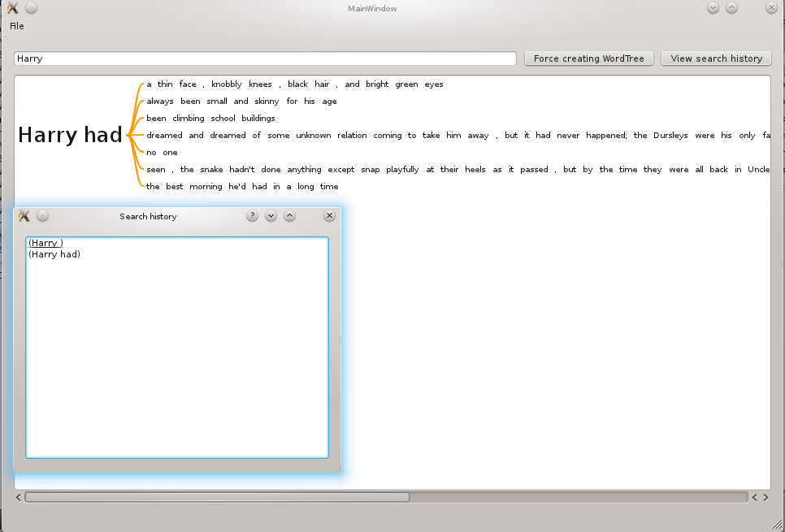Click Force creating WordTree button

pos(588,58)
